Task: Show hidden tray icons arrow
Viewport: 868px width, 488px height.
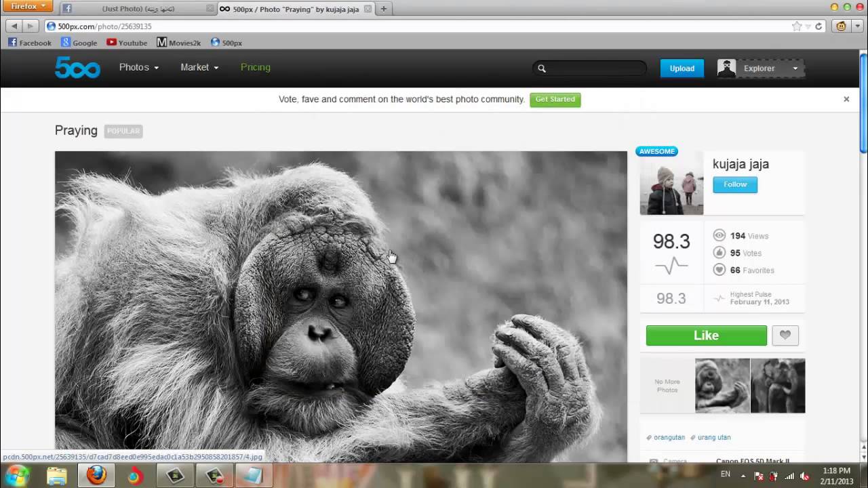Action: [x=743, y=475]
